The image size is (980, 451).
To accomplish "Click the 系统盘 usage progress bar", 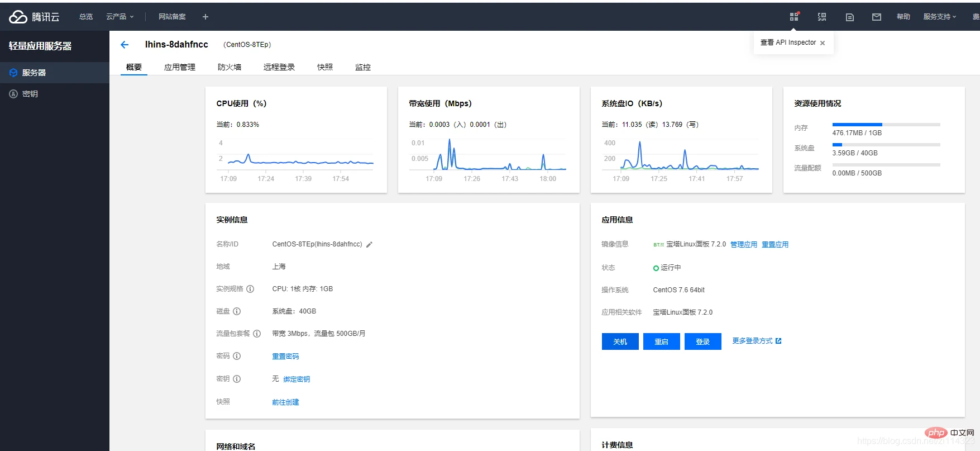I will [886, 145].
